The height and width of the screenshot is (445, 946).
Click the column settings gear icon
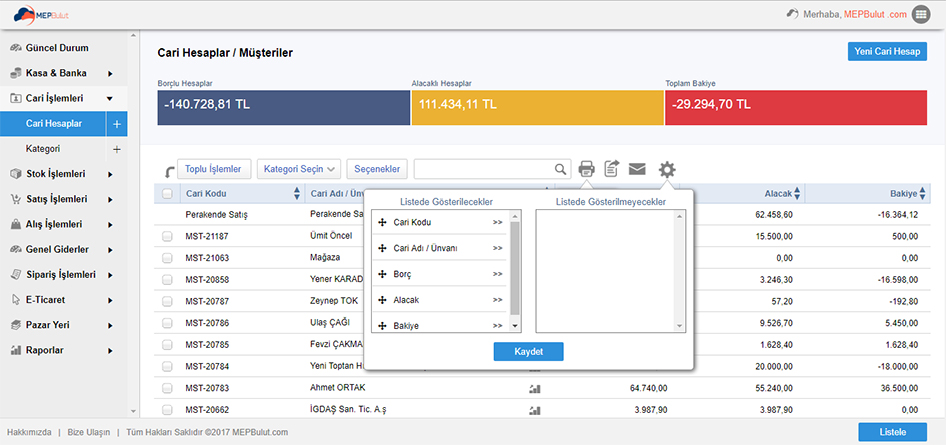click(x=667, y=169)
